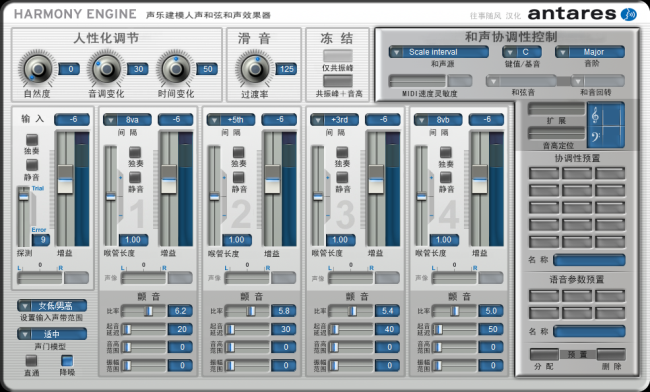The height and width of the screenshot is (392, 650).
Task: Click the 自然度 knob
Action: tap(38, 69)
